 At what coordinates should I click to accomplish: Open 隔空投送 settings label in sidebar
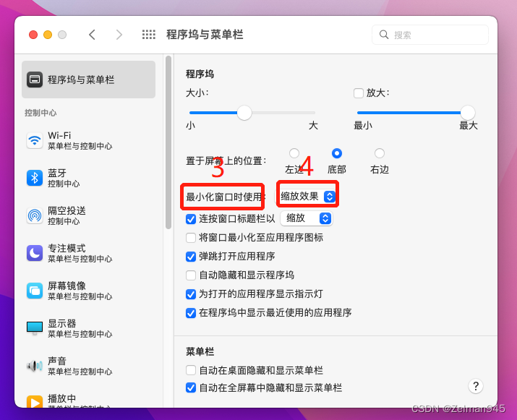pyautogui.click(x=67, y=210)
